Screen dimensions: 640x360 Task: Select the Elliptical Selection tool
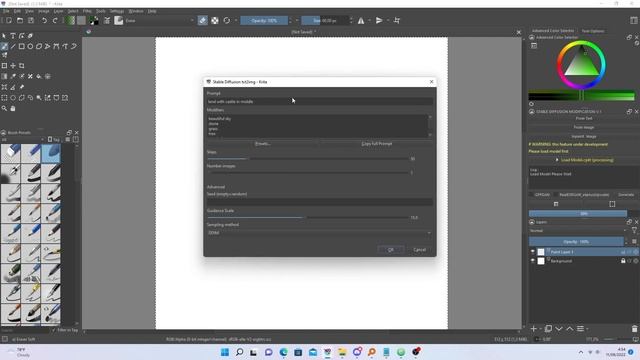coord(13,98)
